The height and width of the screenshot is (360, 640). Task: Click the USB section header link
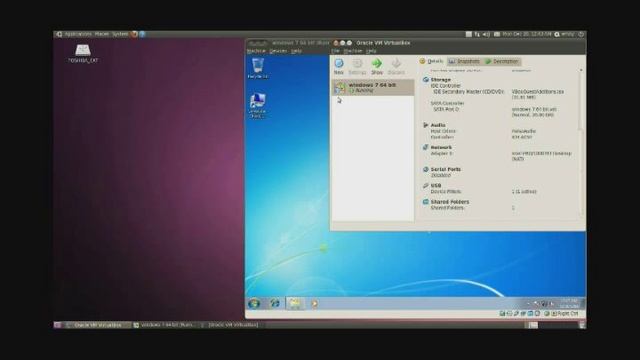pyautogui.click(x=436, y=185)
